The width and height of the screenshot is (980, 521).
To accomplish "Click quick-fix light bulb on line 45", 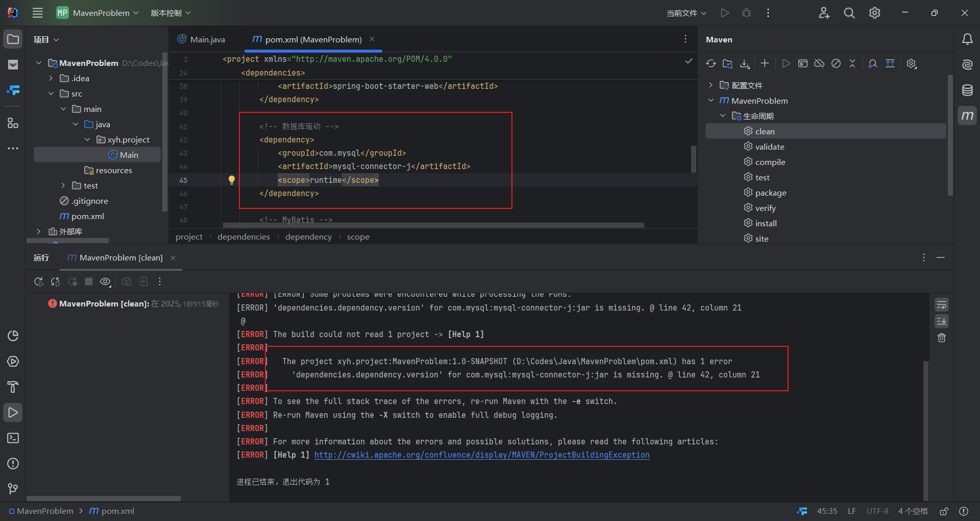I will pos(232,180).
